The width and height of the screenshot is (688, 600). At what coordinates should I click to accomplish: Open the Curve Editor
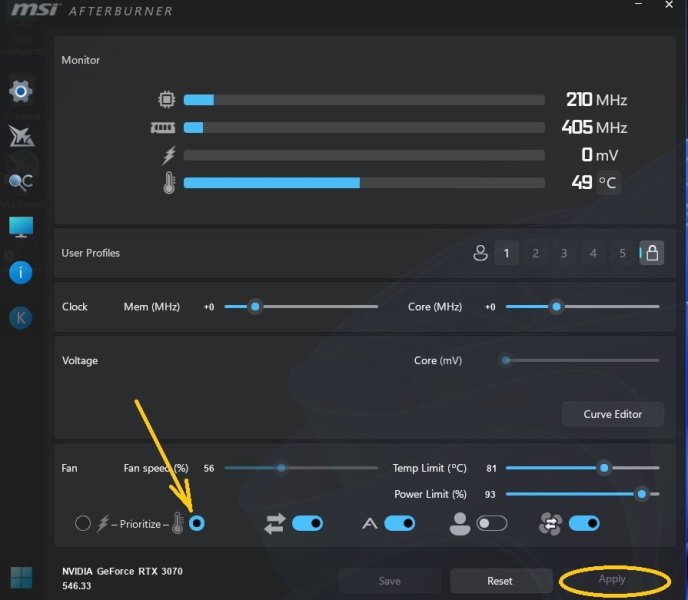[610, 414]
